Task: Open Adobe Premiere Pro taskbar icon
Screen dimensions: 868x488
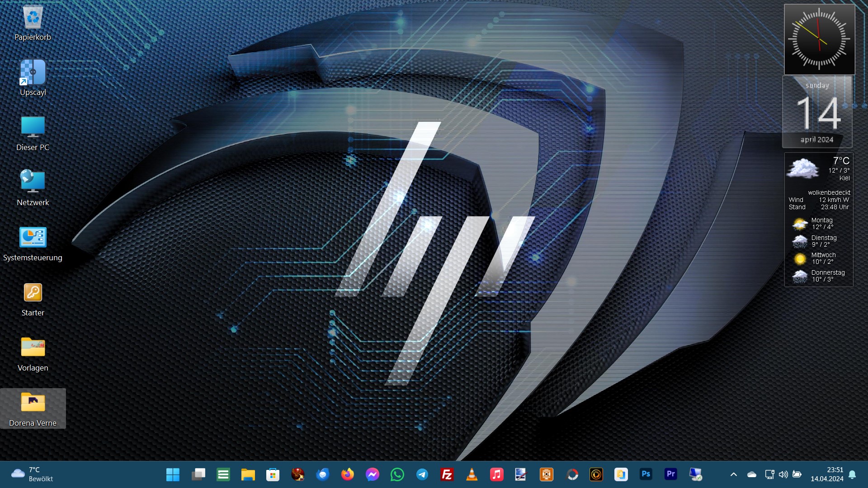Action: pyautogui.click(x=670, y=474)
